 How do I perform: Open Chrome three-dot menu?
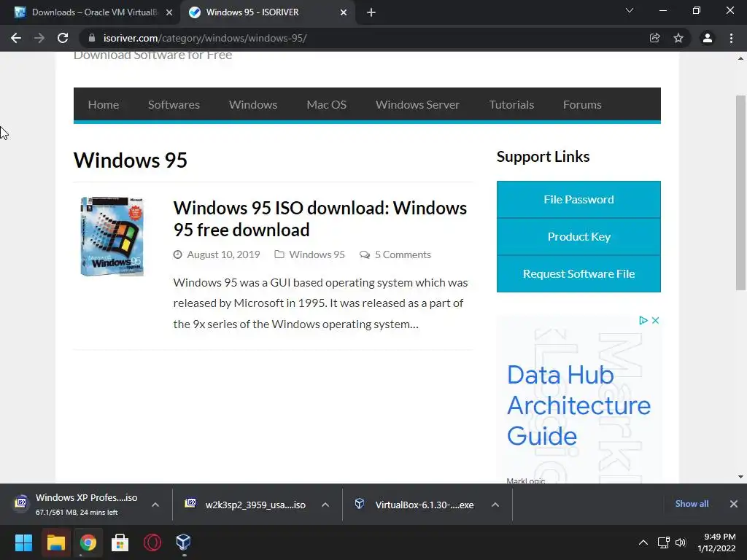(x=731, y=38)
